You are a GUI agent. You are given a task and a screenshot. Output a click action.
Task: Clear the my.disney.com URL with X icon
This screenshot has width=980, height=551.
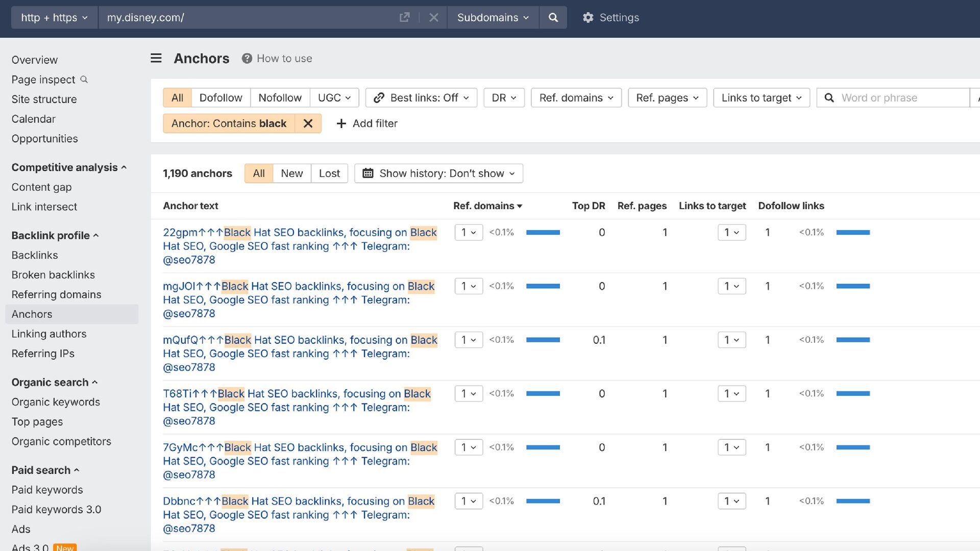pos(434,17)
